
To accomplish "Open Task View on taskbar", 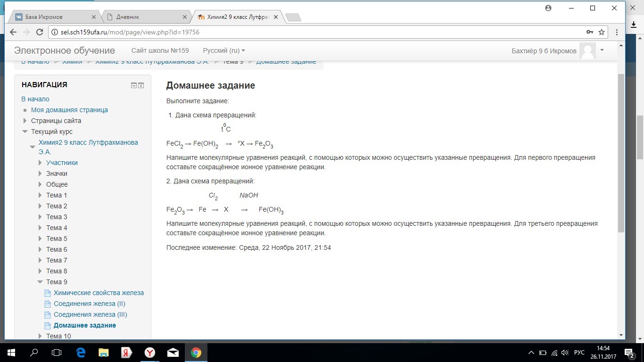I will [57, 353].
